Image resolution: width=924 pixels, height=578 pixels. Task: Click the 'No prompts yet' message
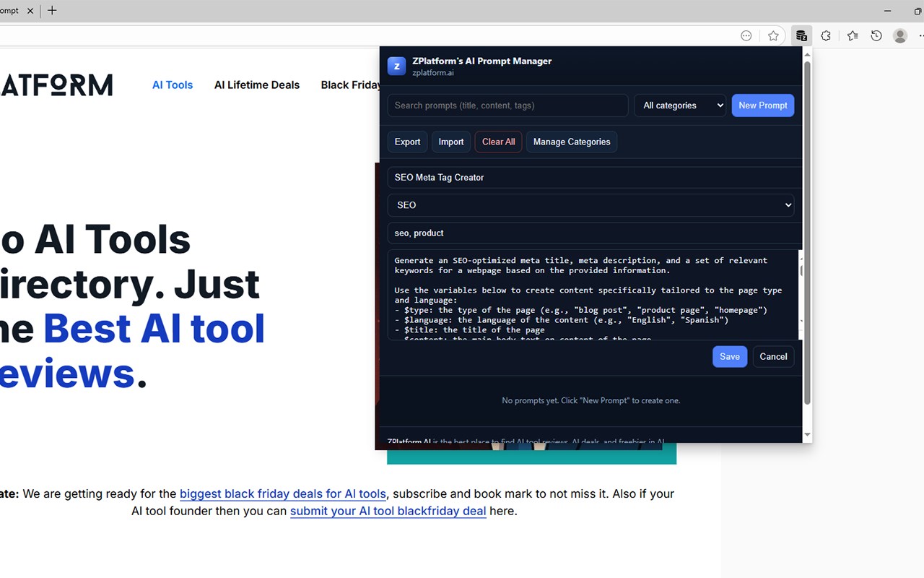(x=591, y=400)
